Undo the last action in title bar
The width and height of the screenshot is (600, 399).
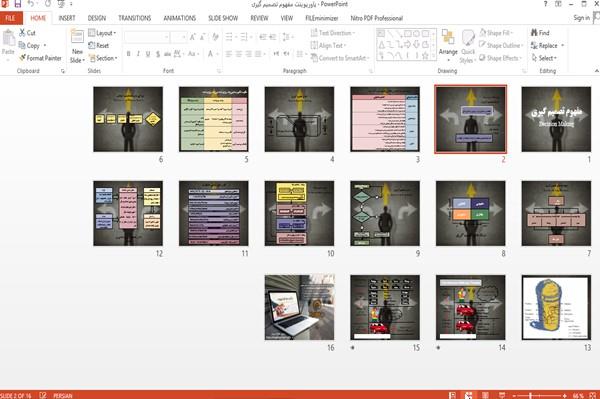pyautogui.click(x=31, y=4)
